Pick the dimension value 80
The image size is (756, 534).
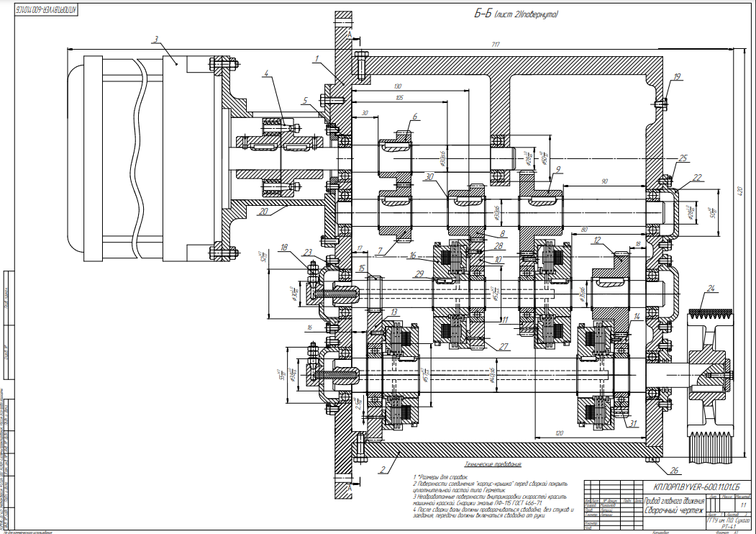click(584, 230)
